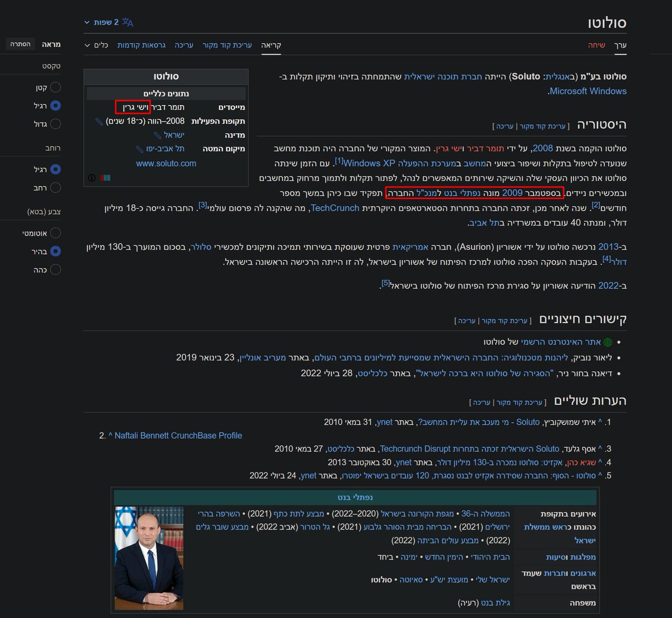672x618 pixels.
Task: Open the כלים tools dropdown
Action: 96,45
